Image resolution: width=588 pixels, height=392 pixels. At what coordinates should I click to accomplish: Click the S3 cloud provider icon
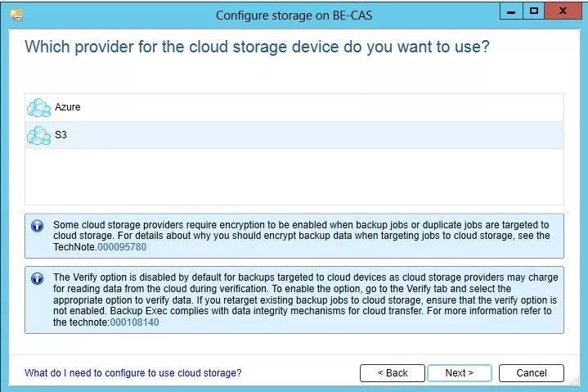pyautogui.click(x=38, y=135)
